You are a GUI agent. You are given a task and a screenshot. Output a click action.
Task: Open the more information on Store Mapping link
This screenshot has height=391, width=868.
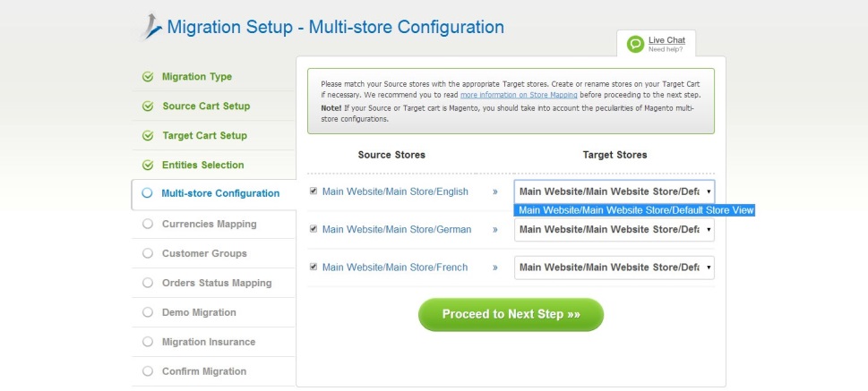point(519,94)
